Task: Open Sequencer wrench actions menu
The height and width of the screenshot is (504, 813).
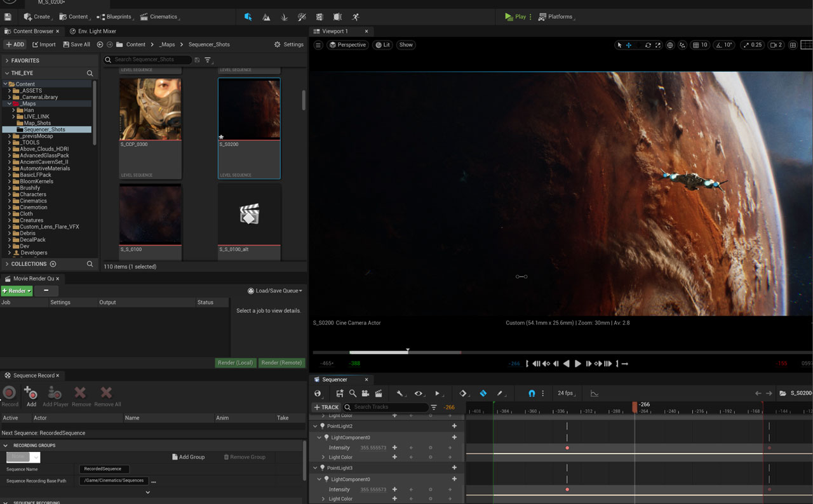Action: coord(400,394)
